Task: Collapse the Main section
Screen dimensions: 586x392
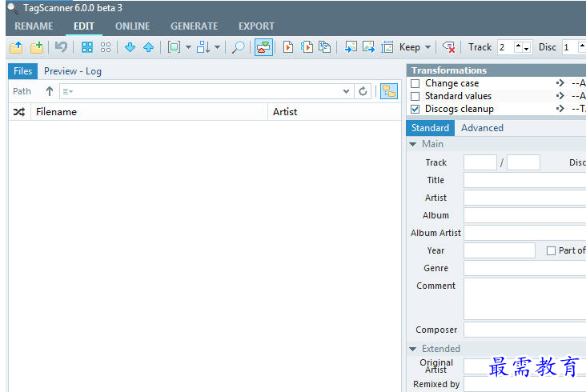Action: tap(413, 145)
